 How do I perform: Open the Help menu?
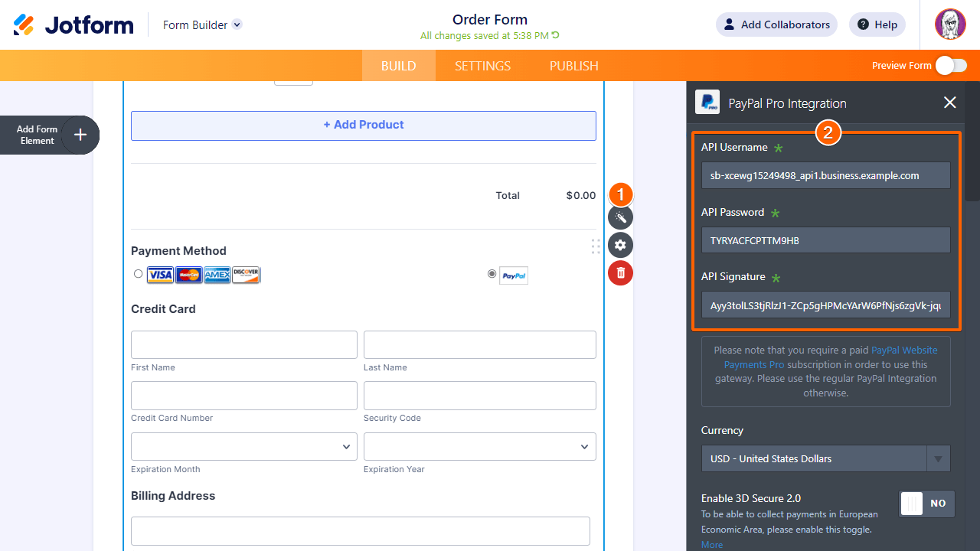tap(877, 24)
